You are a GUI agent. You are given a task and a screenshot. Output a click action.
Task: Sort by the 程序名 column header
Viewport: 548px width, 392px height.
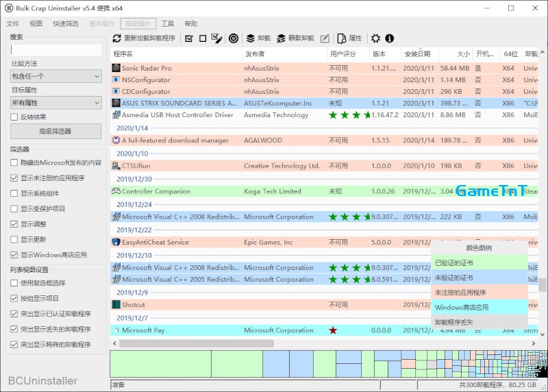point(176,54)
